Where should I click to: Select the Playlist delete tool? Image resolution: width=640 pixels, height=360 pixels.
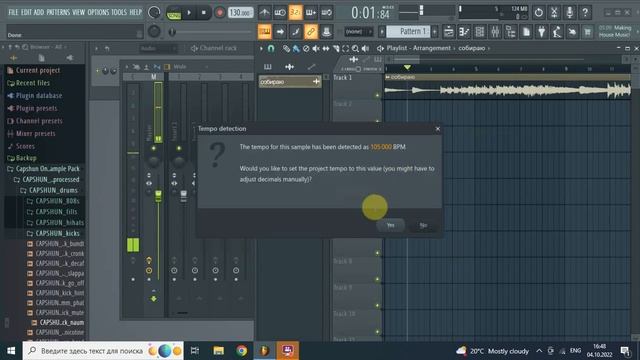point(306,49)
